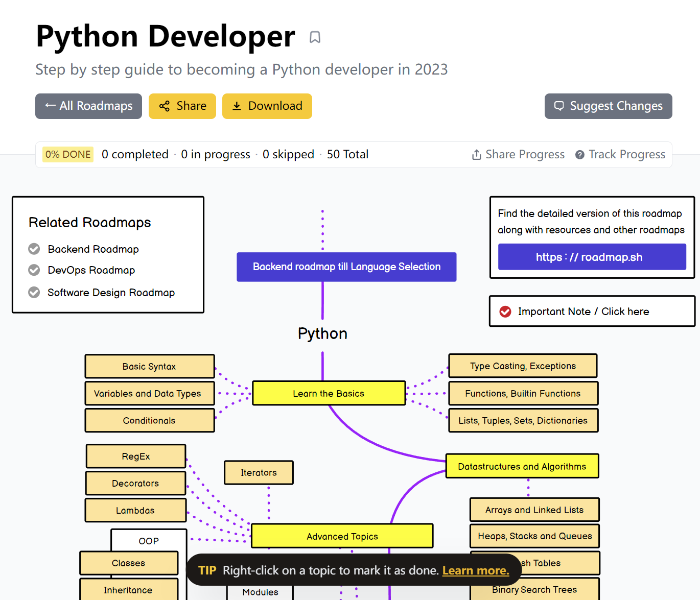Click the red checkmark icon beside Important Note

click(x=505, y=311)
